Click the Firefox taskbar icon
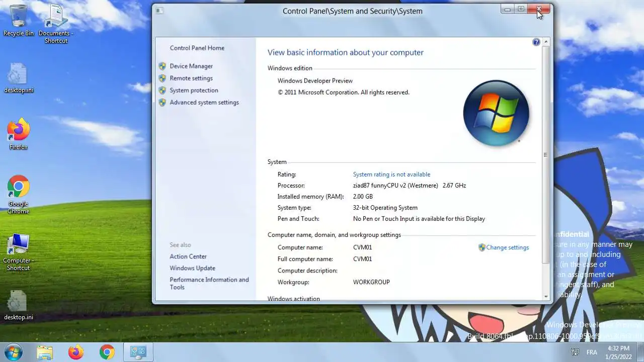 (x=76, y=352)
